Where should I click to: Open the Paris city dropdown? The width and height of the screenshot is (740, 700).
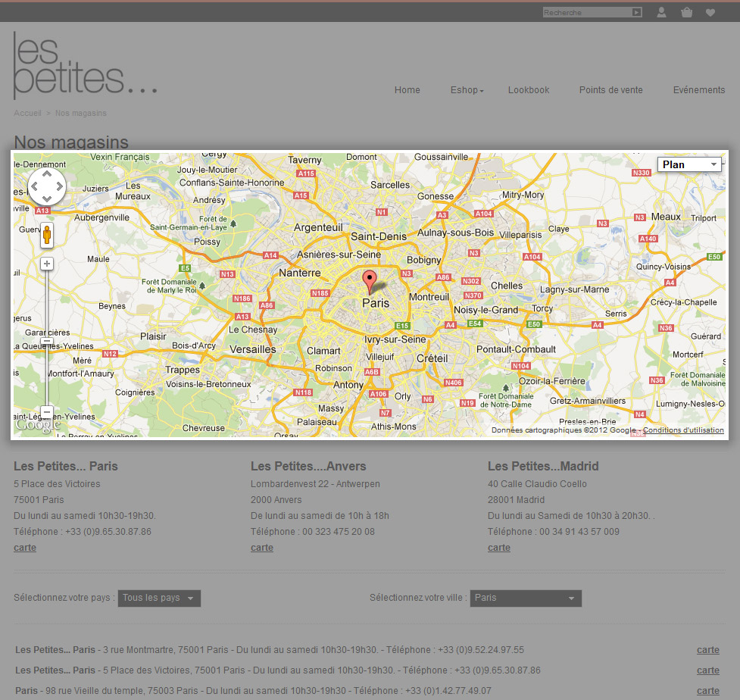[x=526, y=598]
